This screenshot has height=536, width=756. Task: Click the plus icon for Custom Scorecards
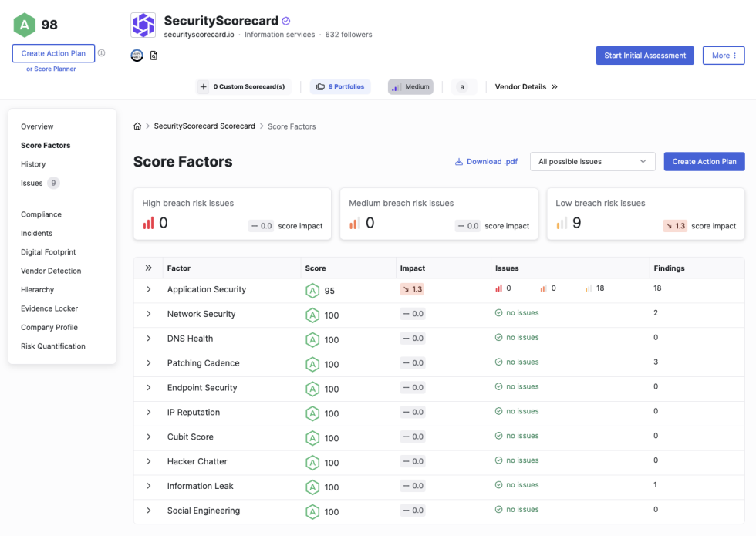[x=203, y=87]
